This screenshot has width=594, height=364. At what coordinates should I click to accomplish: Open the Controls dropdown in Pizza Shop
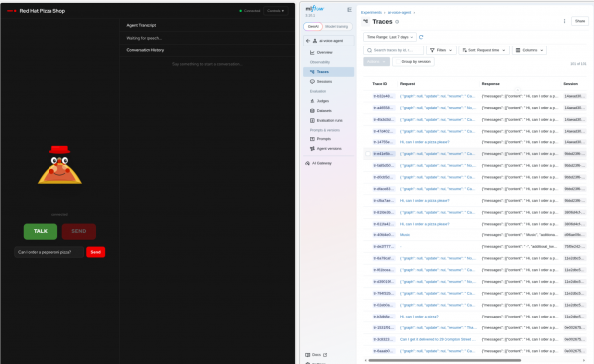pos(276,11)
